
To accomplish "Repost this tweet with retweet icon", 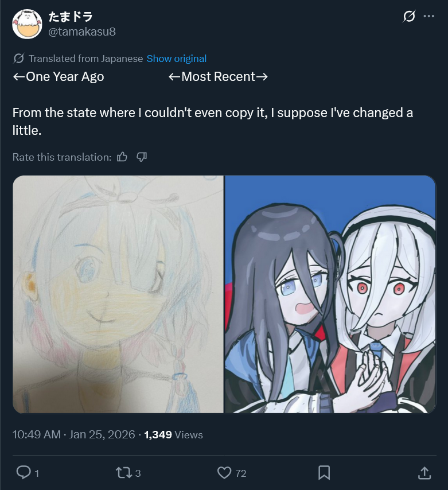I will (124, 473).
